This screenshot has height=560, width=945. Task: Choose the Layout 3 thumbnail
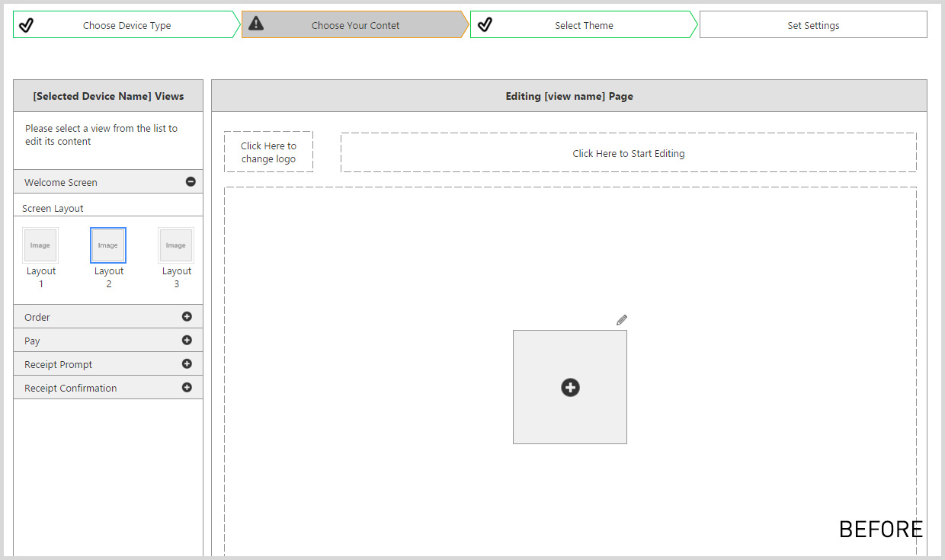[x=176, y=245]
